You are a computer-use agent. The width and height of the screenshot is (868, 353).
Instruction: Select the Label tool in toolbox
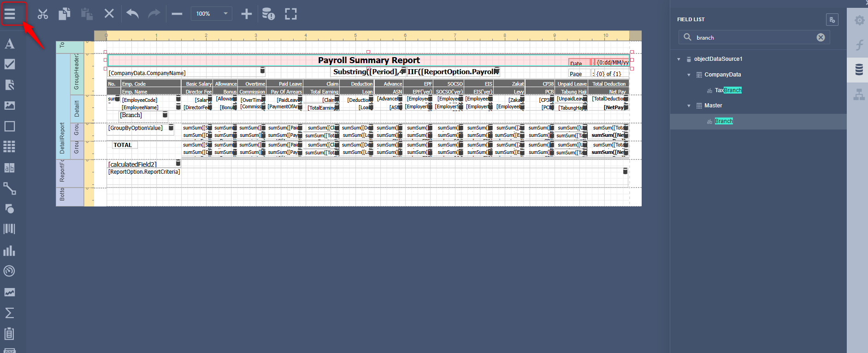(9, 44)
